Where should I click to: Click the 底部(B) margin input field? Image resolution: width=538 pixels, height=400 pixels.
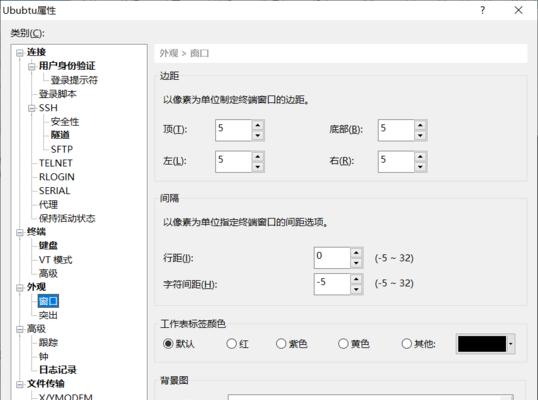(396, 130)
